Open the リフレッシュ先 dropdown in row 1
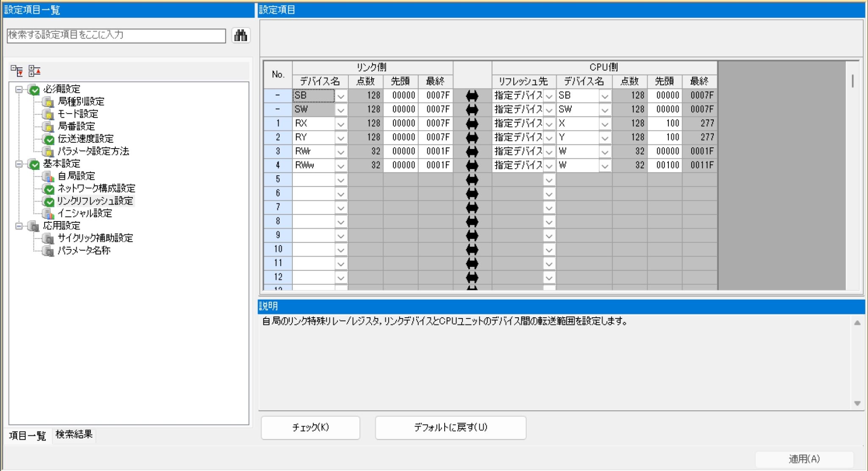Viewport: 868px width, 471px height. coord(548,123)
